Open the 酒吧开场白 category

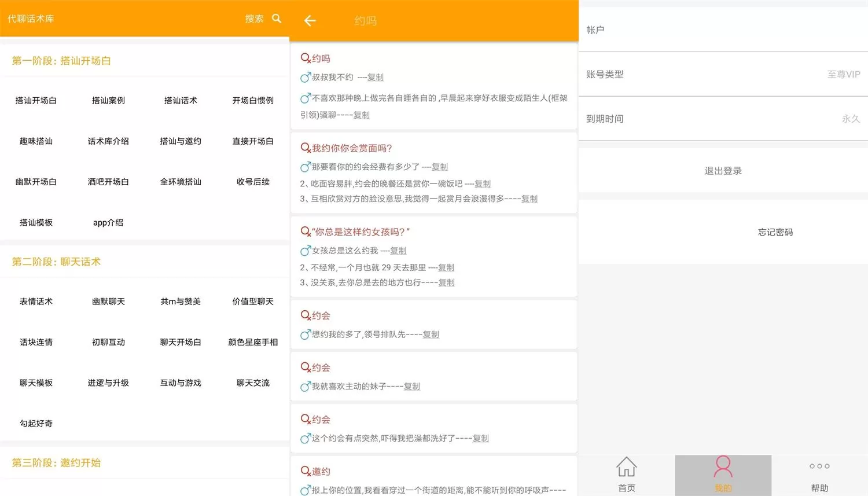coord(108,182)
